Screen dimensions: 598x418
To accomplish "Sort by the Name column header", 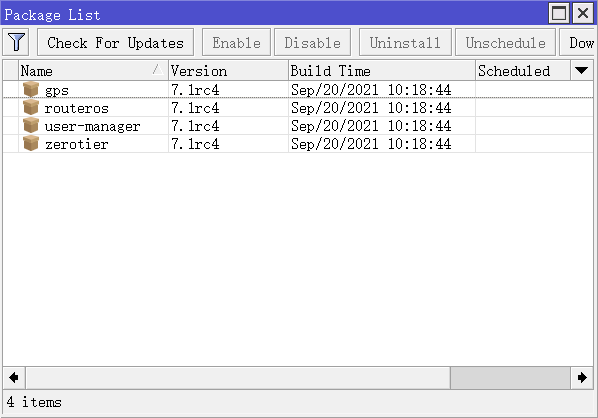I will [93, 71].
